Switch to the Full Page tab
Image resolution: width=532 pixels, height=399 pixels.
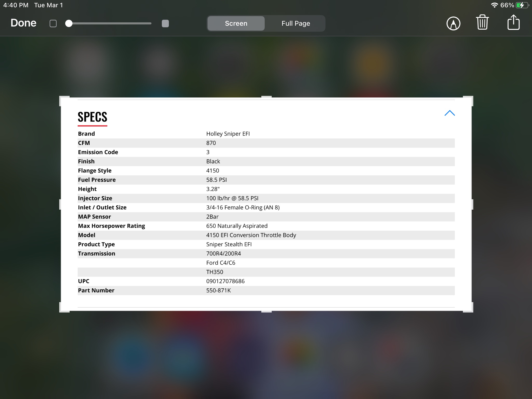click(296, 23)
